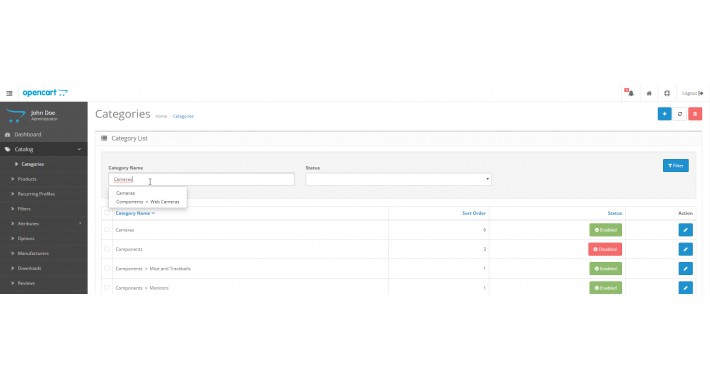Open Recurring Profiles in the sidebar
This screenshot has width=710, height=380.
coord(36,194)
